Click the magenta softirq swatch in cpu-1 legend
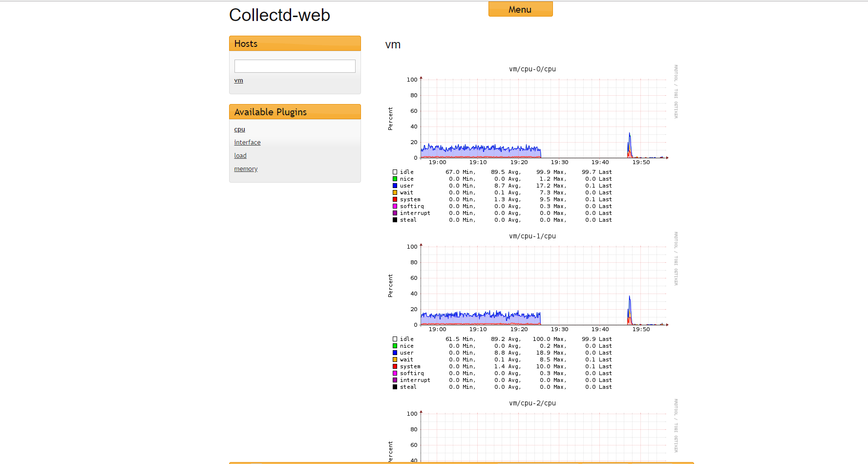 pyautogui.click(x=395, y=373)
